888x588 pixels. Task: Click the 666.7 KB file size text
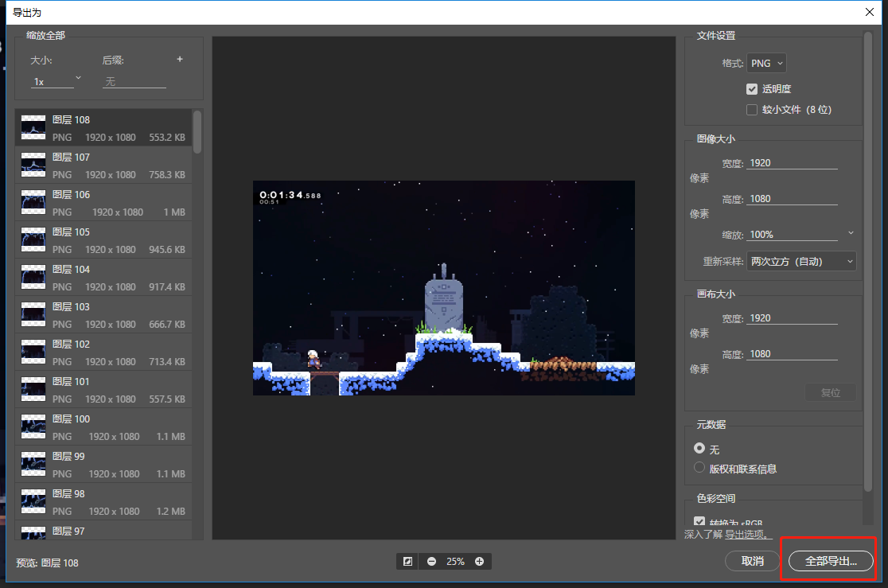pyautogui.click(x=167, y=324)
